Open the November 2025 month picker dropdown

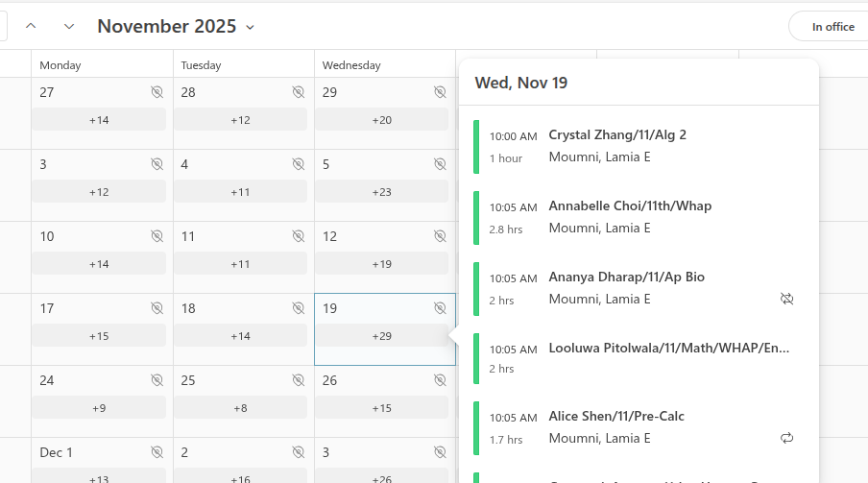(x=176, y=26)
